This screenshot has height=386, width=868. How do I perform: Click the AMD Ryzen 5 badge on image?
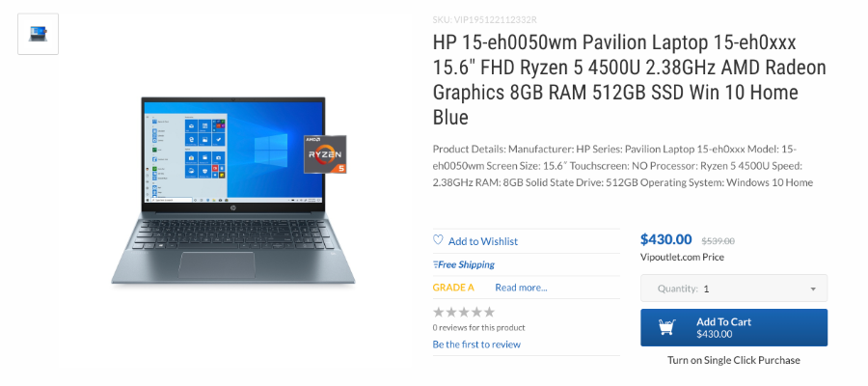tap(326, 154)
